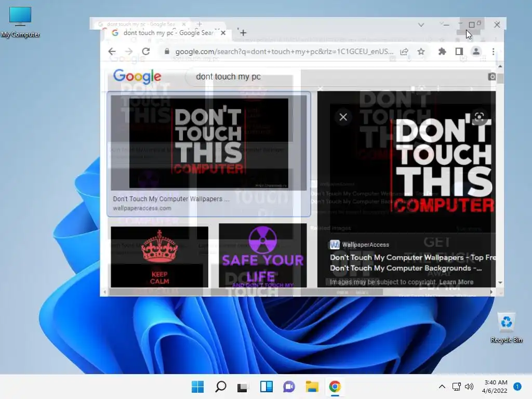Click the horizontal scrollbar right arrow

tap(491, 291)
